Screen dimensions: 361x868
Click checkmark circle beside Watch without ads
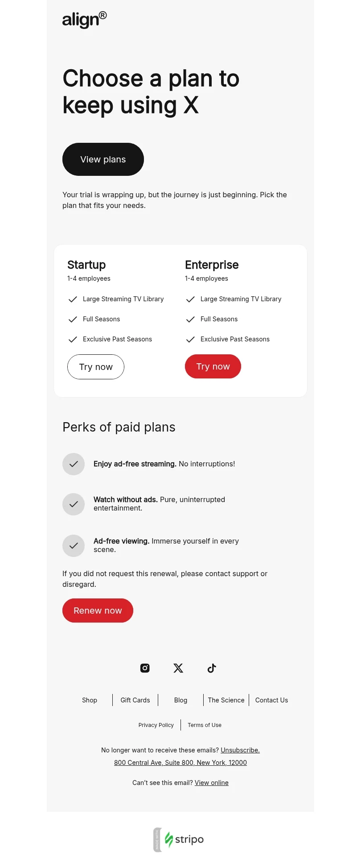click(74, 504)
